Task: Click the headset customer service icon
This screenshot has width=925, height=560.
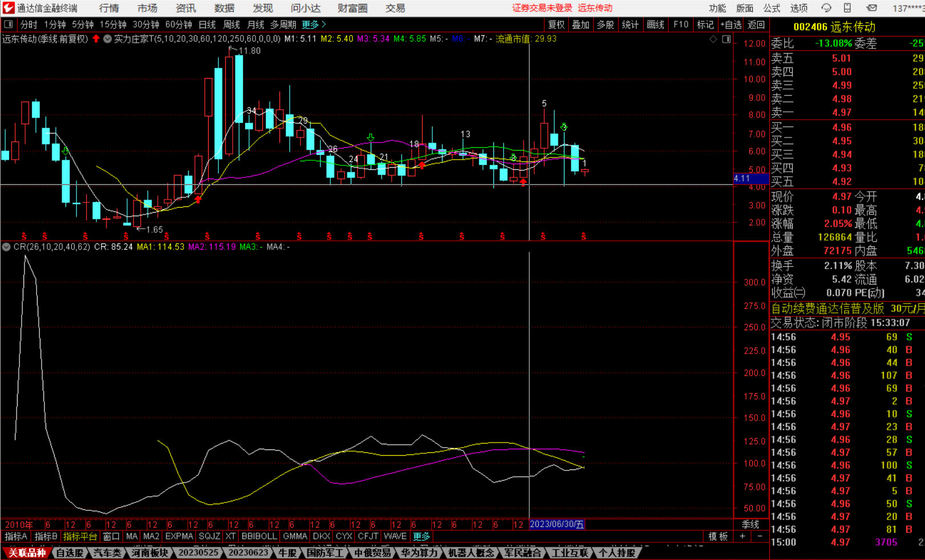Action: (826, 8)
